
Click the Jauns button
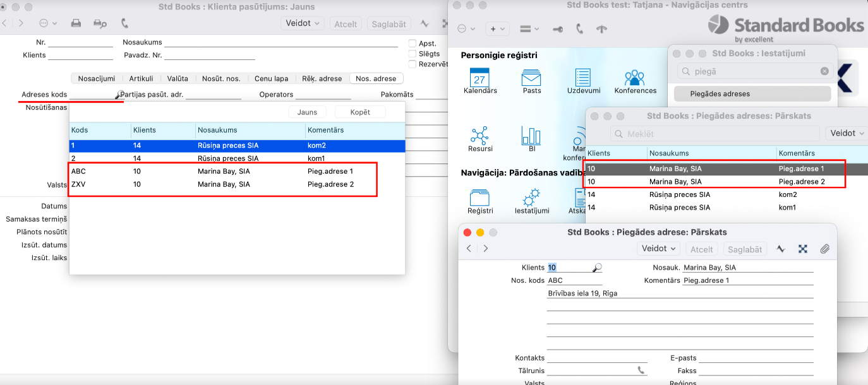click(307, 112)
